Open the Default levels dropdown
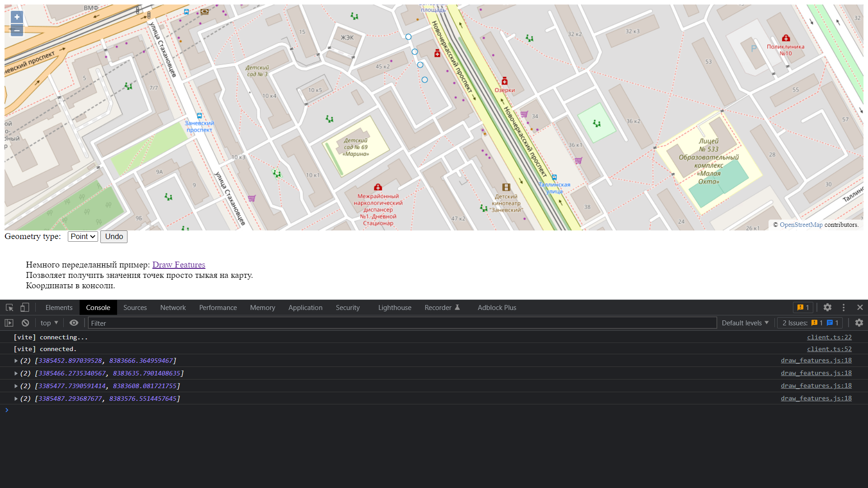Screen dimensions: 868x488 [x=745, y=323]
